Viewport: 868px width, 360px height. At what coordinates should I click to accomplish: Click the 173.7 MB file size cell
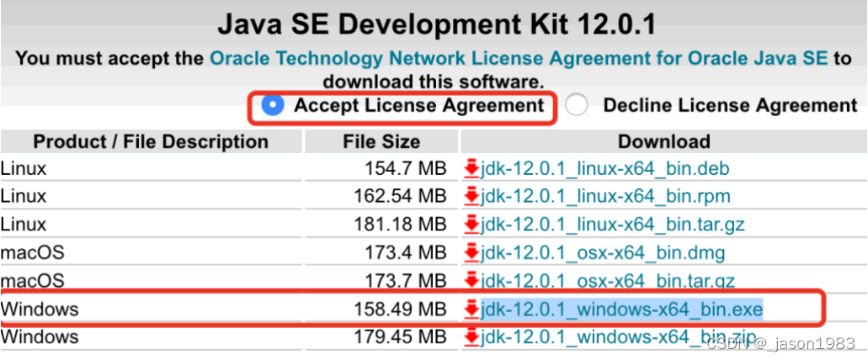[x=405, y=282]
